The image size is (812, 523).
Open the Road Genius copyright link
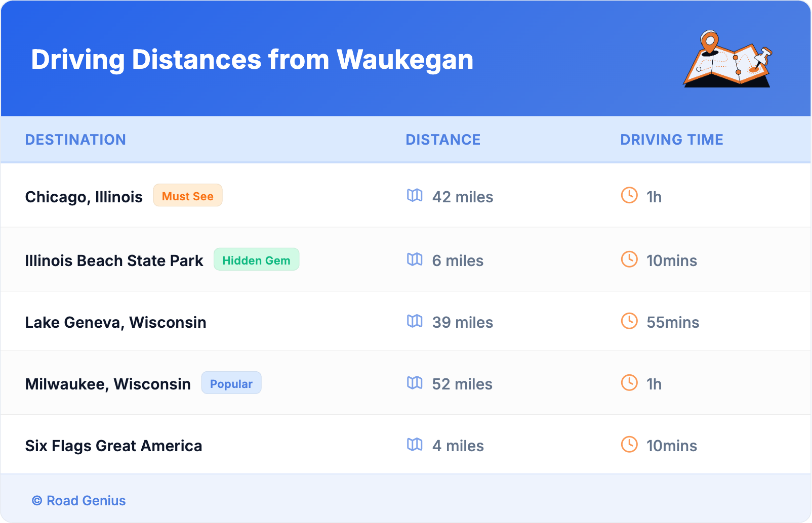[79, 501]
